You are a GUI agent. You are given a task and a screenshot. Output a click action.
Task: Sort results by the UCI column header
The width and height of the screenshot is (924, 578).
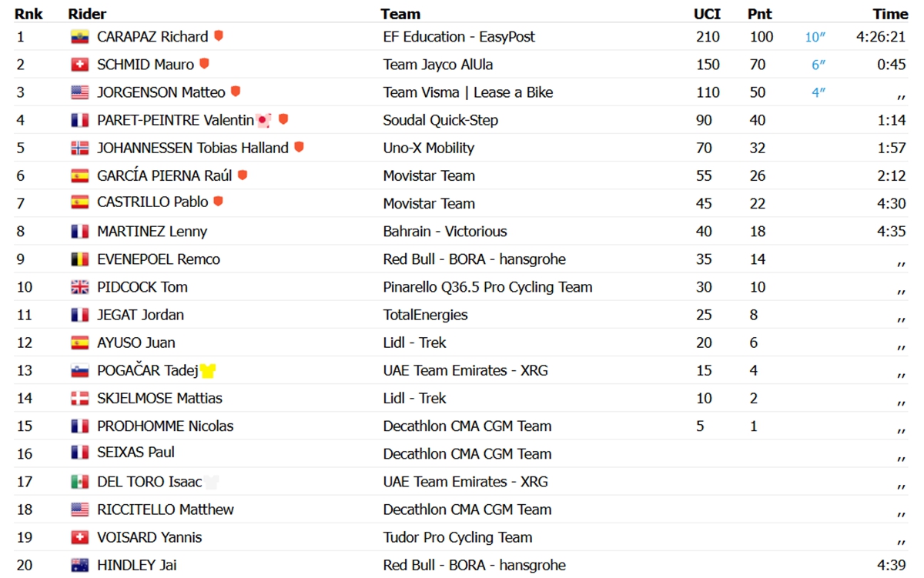pos(707,14)
